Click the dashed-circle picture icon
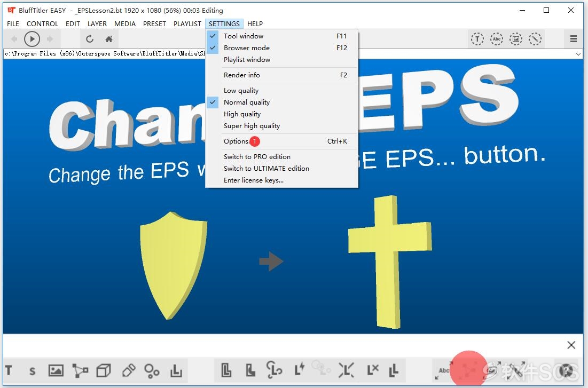Screen dimensions: 588x388 point(515,39)
